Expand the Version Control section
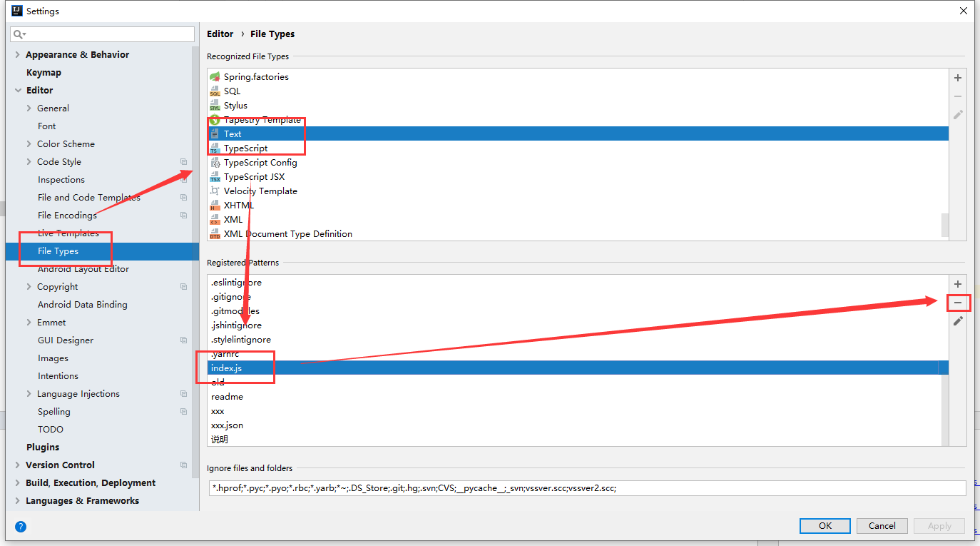The image size is (980, 546). 18,465
